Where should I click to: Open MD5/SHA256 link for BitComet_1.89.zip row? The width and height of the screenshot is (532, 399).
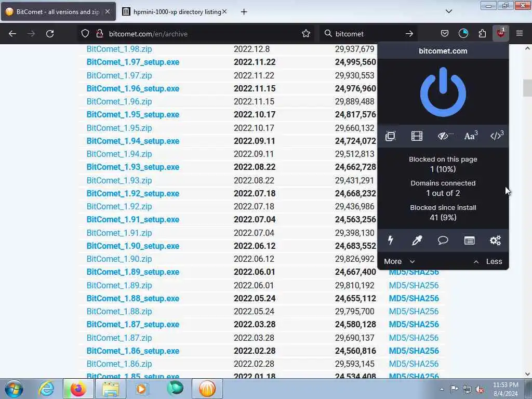(x=414, y=285)
